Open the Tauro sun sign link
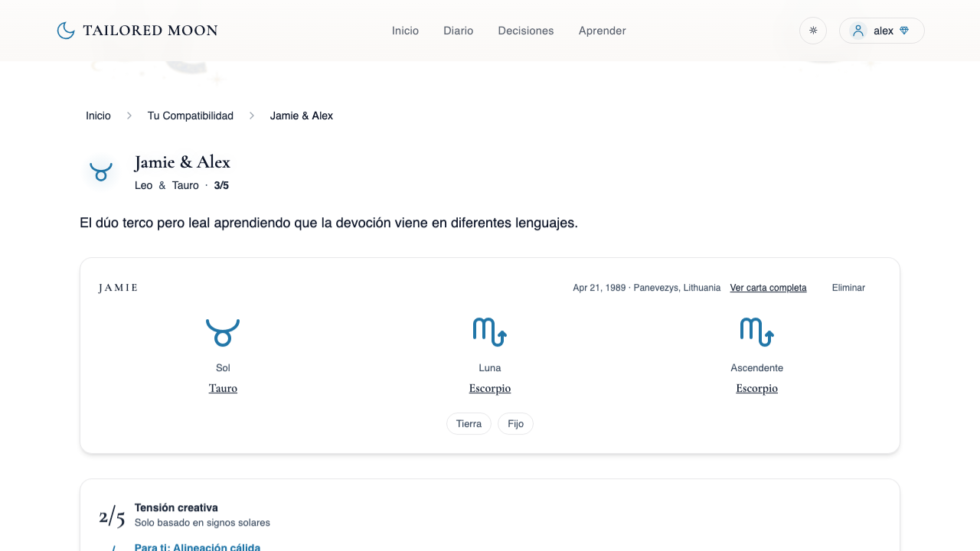The width and height of the screenshot is (980, 551). pos(223,388)
